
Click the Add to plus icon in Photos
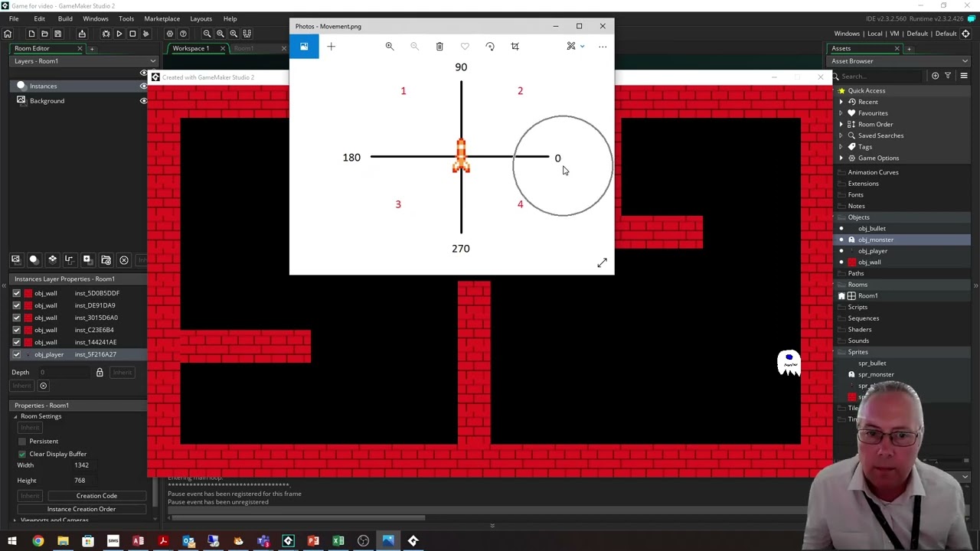coord(332,47)
